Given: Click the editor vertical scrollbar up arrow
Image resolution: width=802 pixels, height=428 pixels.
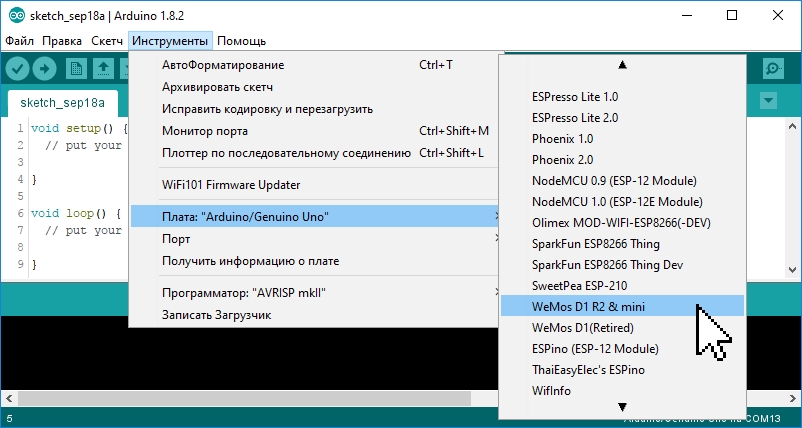Looking at the screenshot, I should click(x=793, y=126).
